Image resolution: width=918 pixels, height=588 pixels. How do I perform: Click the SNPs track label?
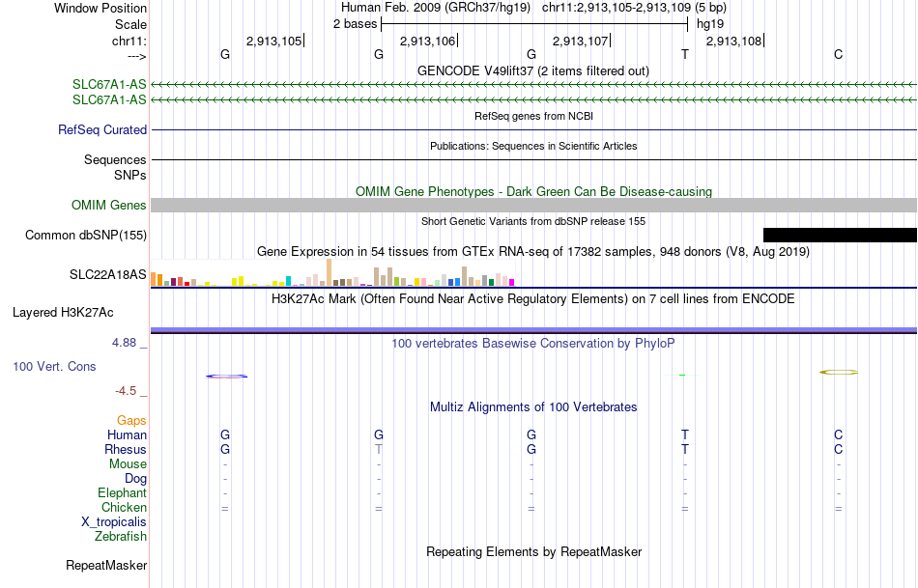click(x=130, y=175)
